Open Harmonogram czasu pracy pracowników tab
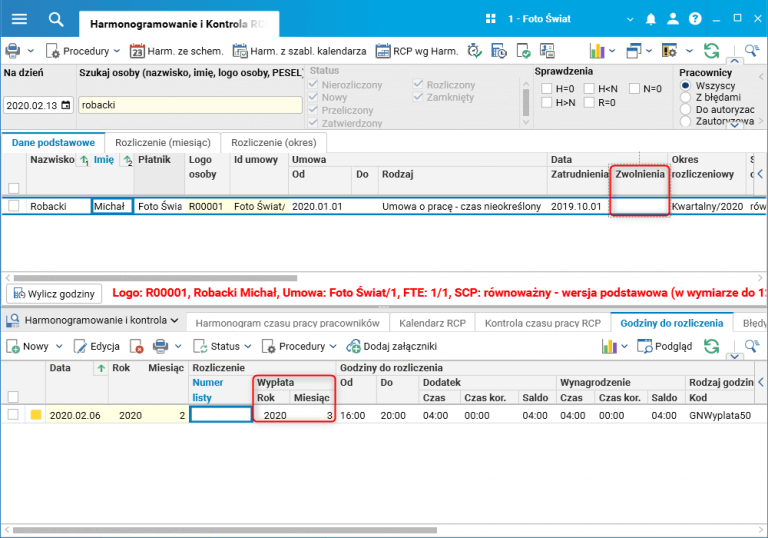The image size is (768, 538). tap(288, 323)
